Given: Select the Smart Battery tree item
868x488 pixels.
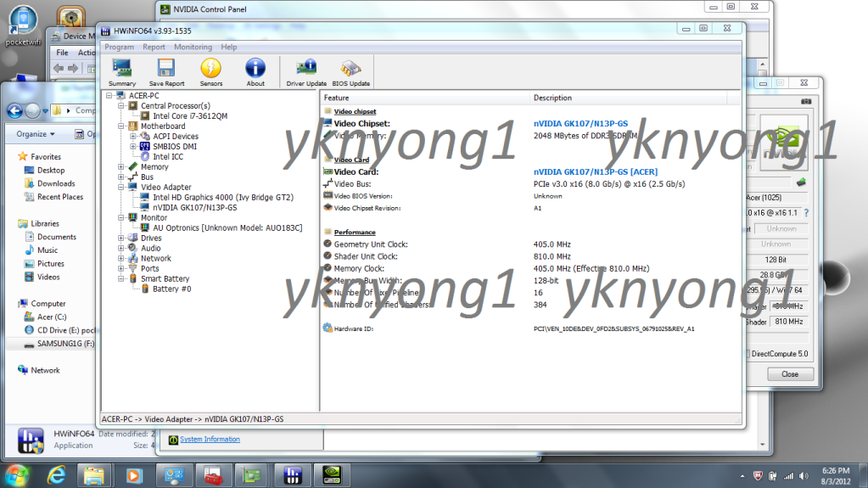Looking at the screenshot, I should [165, 278].
